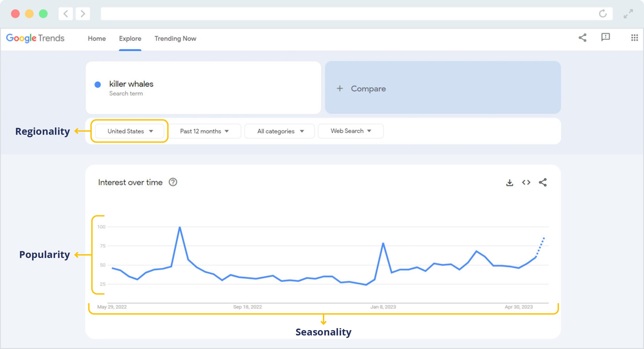Click the fullscreen expand arrows icon

tap(628, 14)
